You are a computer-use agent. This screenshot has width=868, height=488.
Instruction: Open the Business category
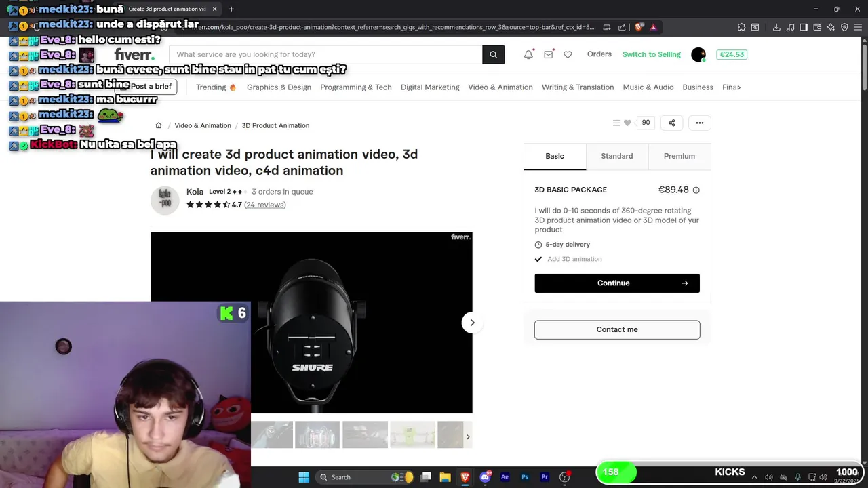coord(698,87)
